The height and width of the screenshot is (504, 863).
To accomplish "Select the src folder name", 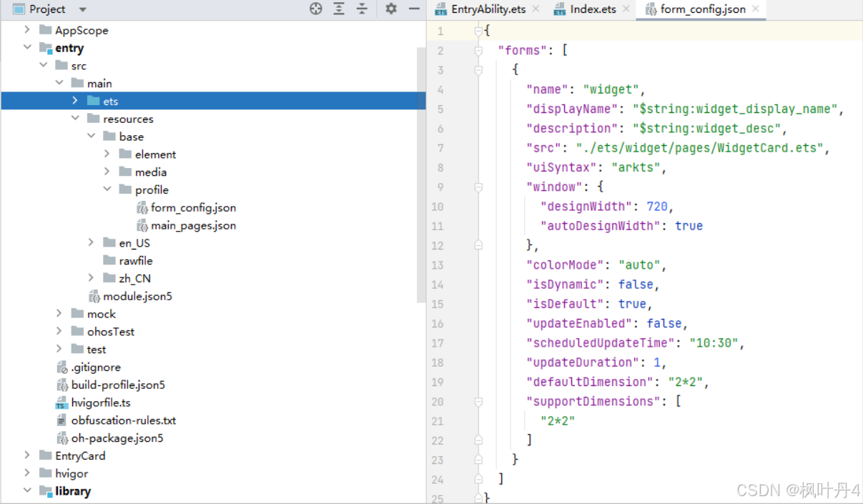I will click(x=79, y=66).
